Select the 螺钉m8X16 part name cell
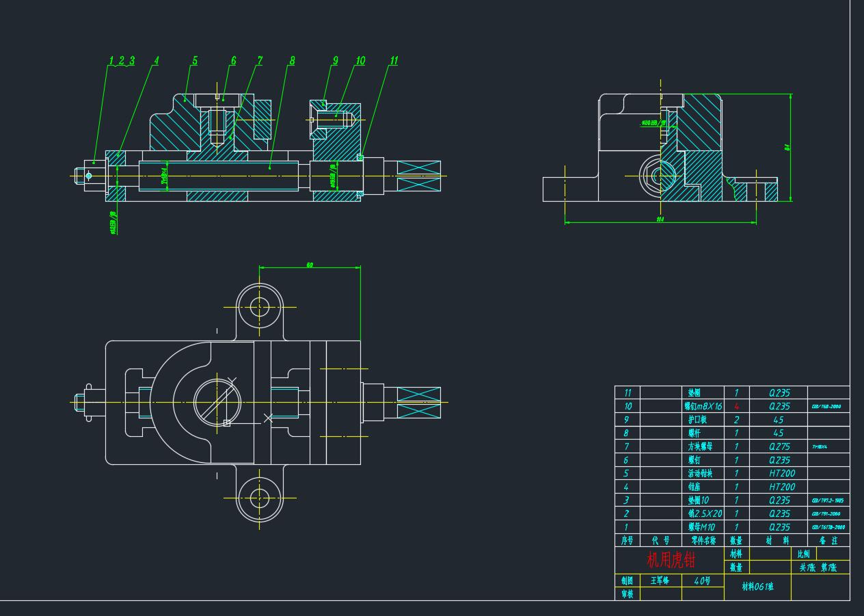864x616 pixels. [703, 406]
